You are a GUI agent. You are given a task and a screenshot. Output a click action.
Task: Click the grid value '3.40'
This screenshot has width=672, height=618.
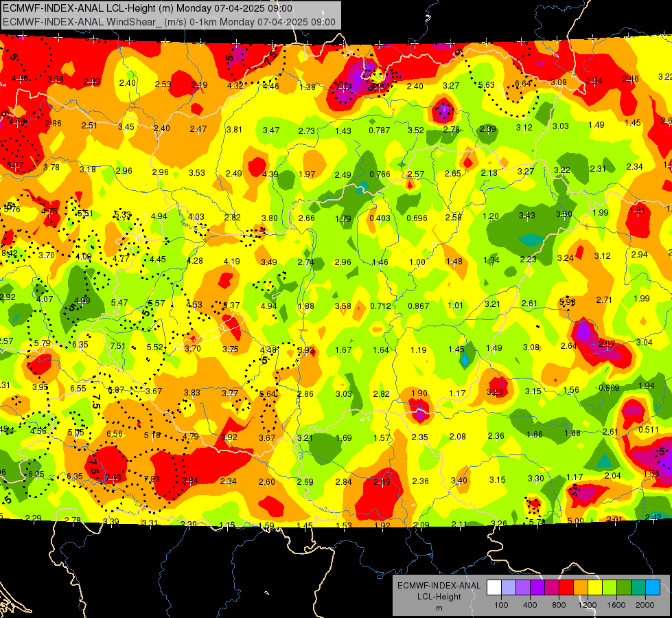pyautogui.click(x=459, y=481)
